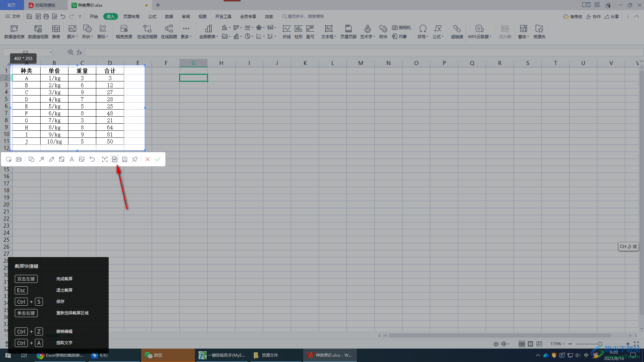Switch to normal grid view
Viewport: 644px width, 362px height.
522,344
